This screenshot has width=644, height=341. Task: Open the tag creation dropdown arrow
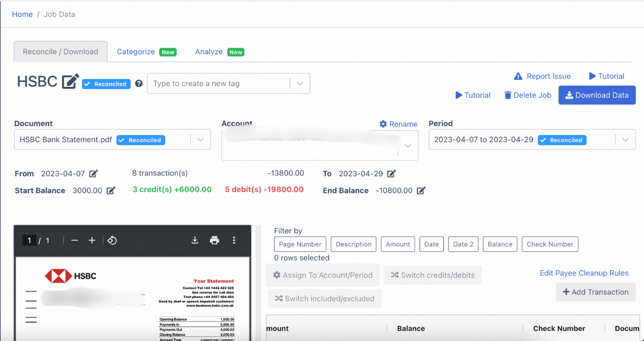[x=300, y=84]
